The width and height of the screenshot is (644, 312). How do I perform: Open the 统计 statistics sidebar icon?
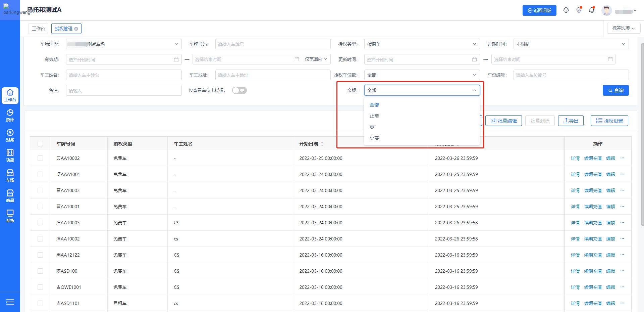[x=10, y=116]
